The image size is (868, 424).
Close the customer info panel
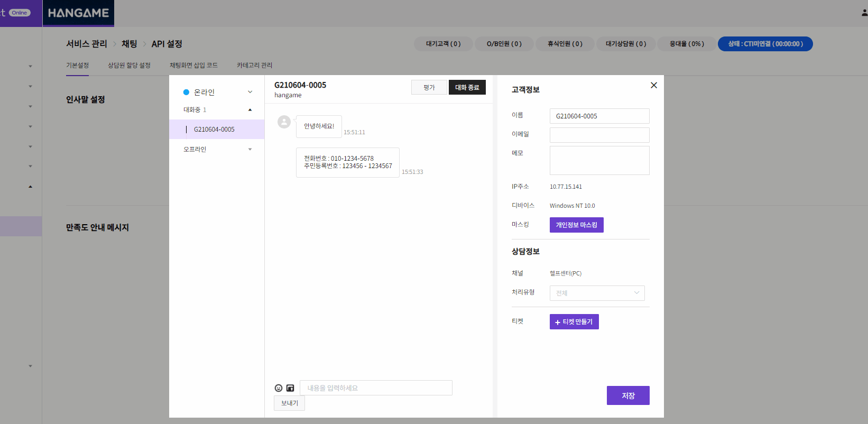[x=654, y=85]
